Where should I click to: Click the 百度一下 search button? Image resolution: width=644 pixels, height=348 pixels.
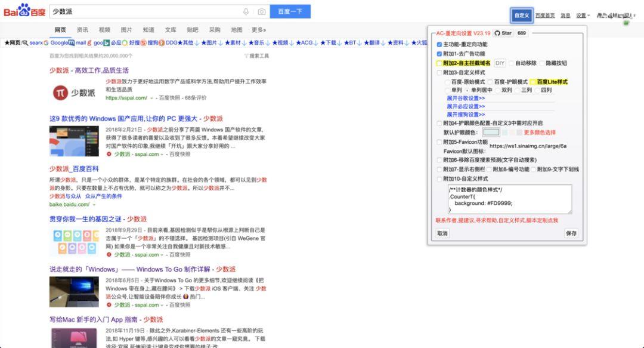[290, 11]
